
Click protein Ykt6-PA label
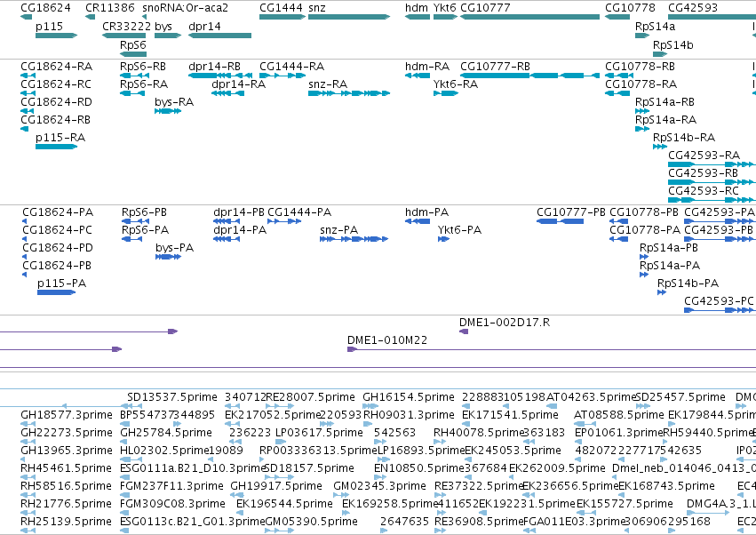459,230
